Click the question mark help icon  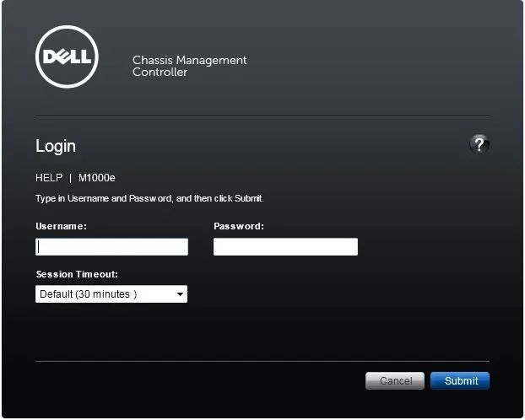[479, 144]
